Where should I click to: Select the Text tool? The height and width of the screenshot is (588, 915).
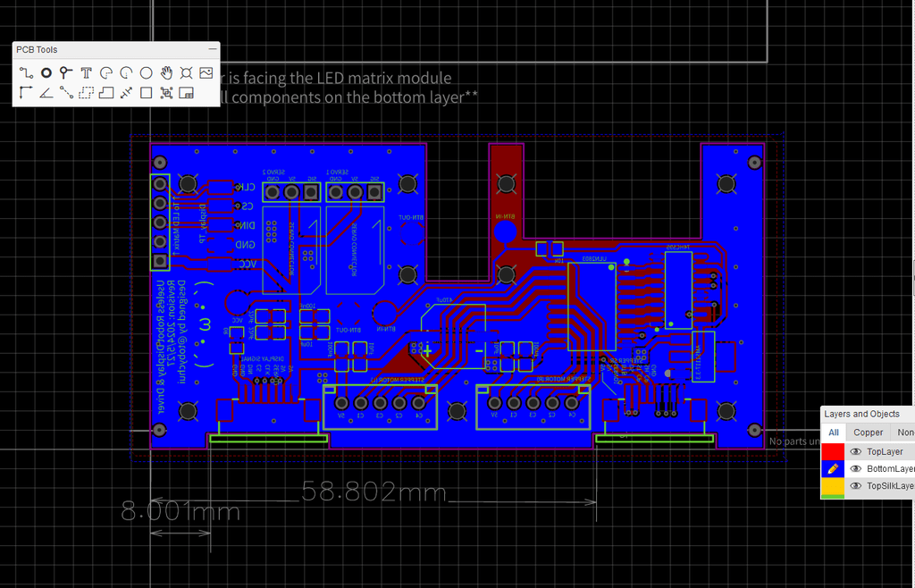(x=87, y=73)
